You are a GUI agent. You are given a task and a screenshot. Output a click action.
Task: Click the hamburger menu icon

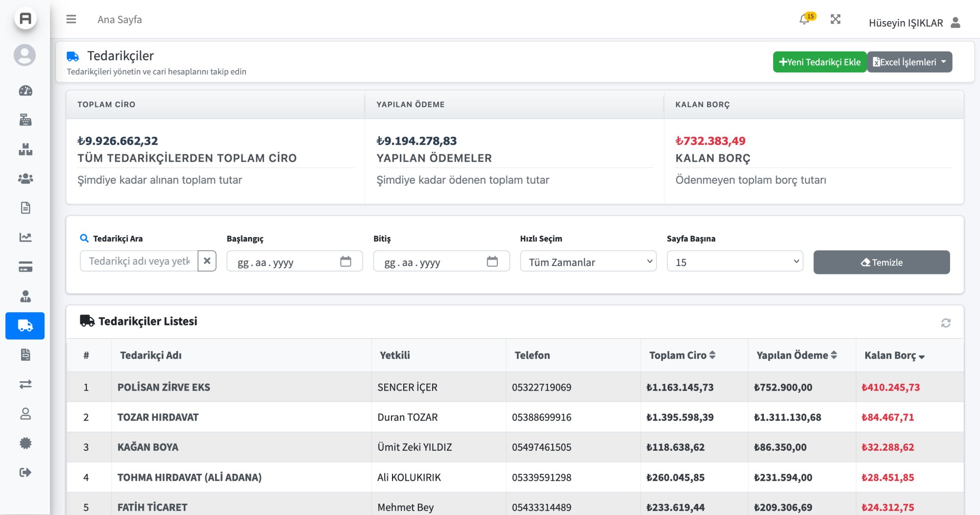point(71,19)
